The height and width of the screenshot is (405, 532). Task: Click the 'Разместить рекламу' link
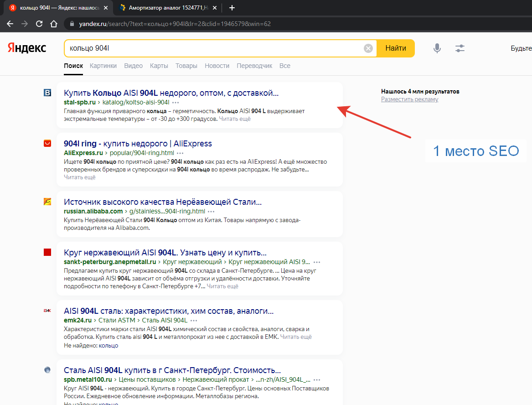[x=409, y=99]
